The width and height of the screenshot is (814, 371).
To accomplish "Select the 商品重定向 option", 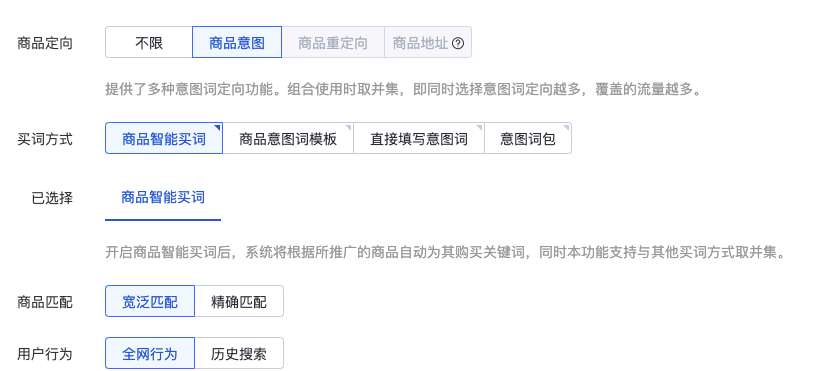I will click(x=333, y=43).
